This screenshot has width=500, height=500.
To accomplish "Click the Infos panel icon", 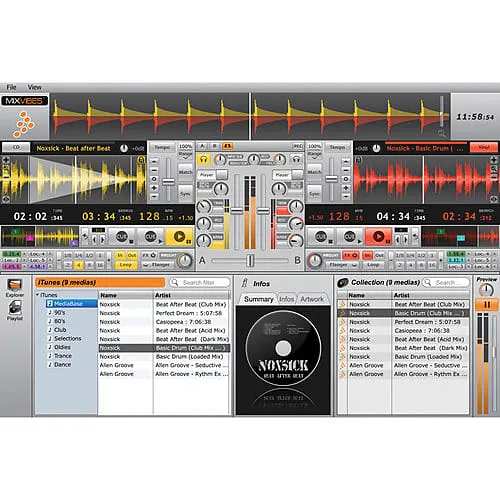I will pos(245,283).
